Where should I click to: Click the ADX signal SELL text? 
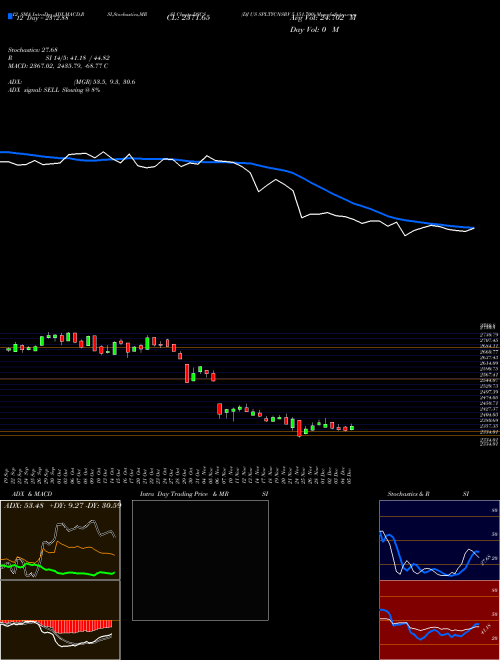pos(54,90)
